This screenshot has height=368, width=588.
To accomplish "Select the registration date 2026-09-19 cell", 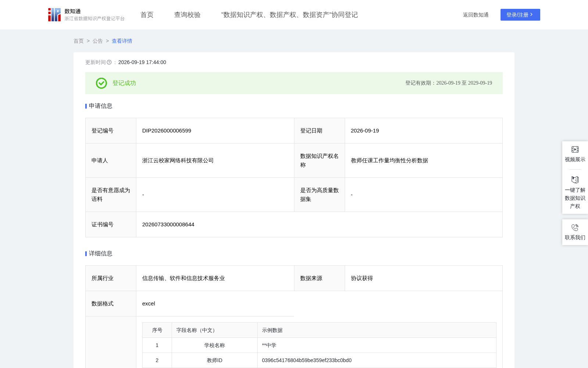I will point(424,131).
